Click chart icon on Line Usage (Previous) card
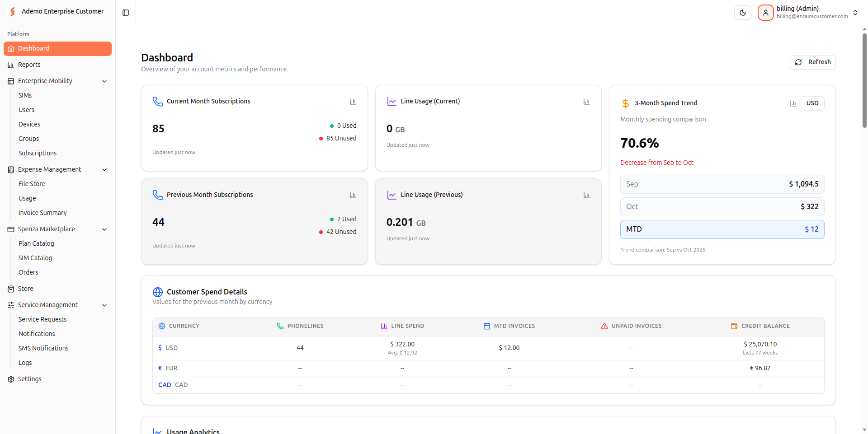 586,195
